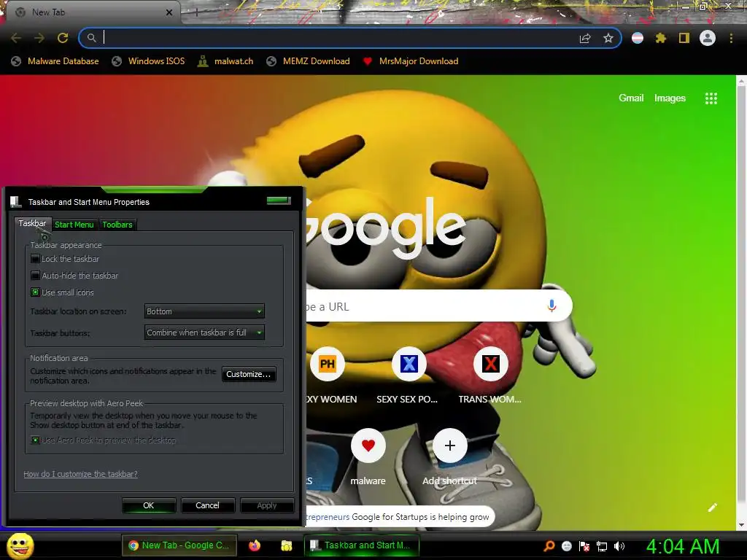The image size is (747, 560).
Task: Click the Images link
Action: point(670,98)
